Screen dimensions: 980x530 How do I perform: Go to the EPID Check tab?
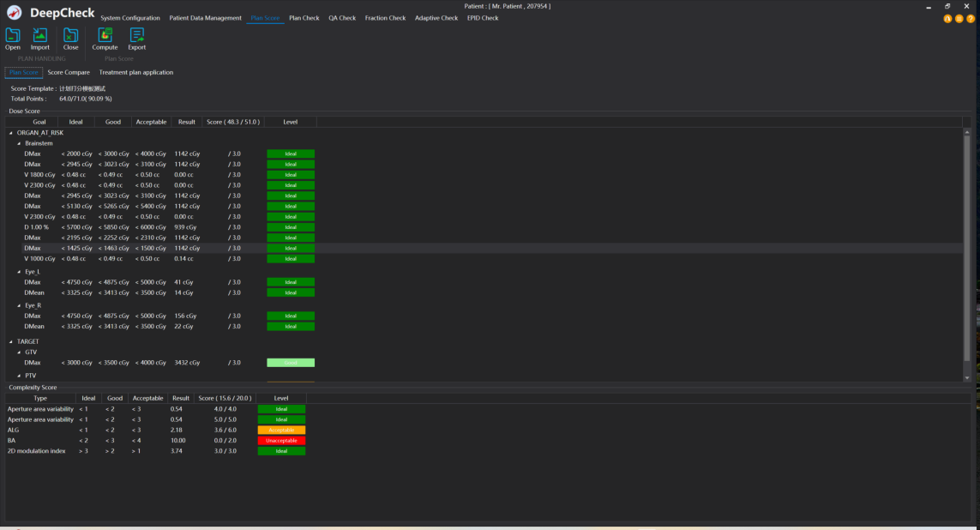coord(482,18)
